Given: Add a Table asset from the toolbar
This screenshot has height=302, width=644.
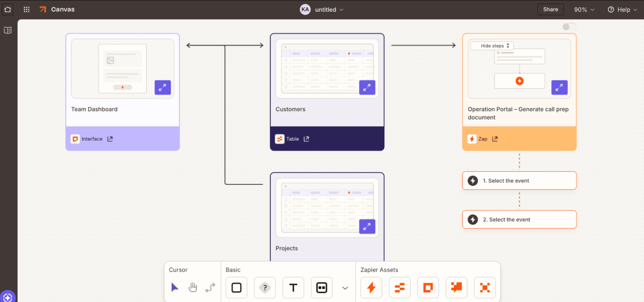Looking at the screenshot, I should click(400, 287).
